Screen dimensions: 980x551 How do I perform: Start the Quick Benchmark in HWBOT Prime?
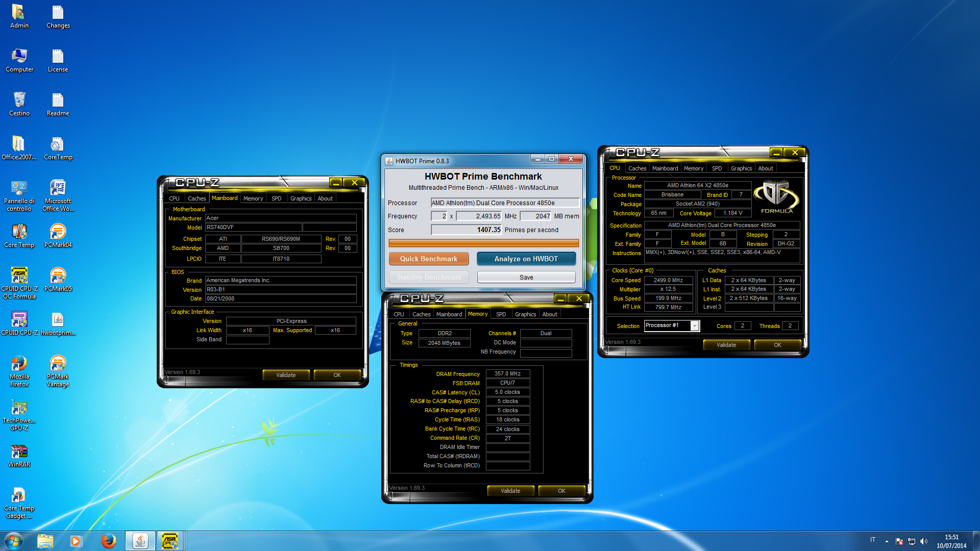pyautogui.click(x=429, y=259)
